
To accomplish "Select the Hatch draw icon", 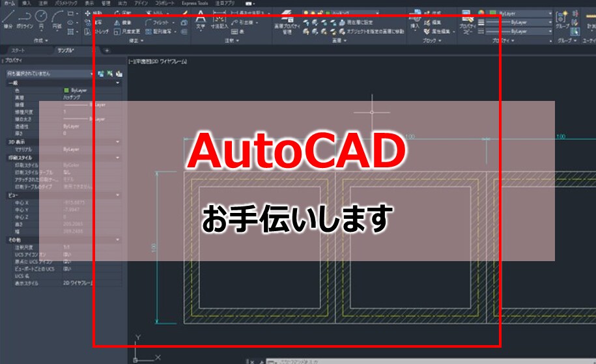I will pyautogui.click(x=71, y=31).
